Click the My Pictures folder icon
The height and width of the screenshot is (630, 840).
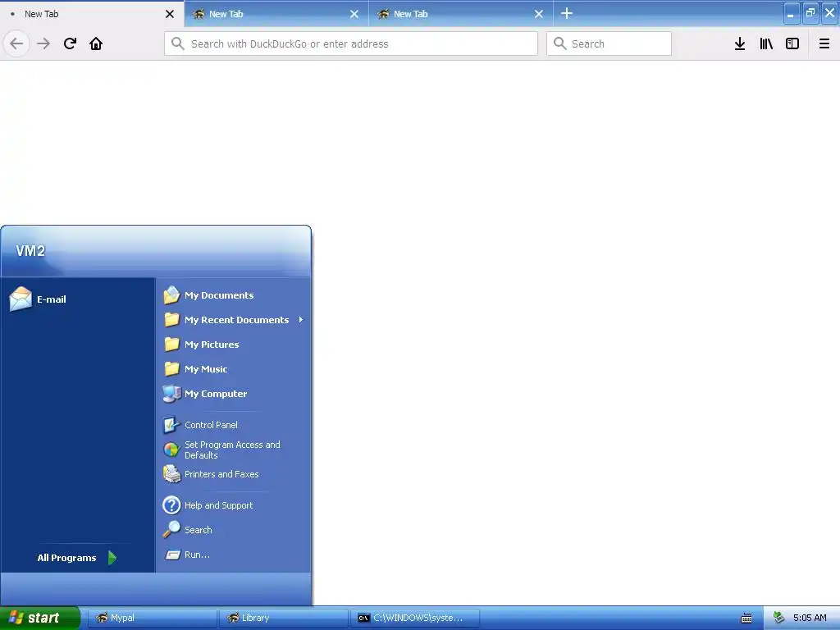pyautogui.click(x=171, y=344)
